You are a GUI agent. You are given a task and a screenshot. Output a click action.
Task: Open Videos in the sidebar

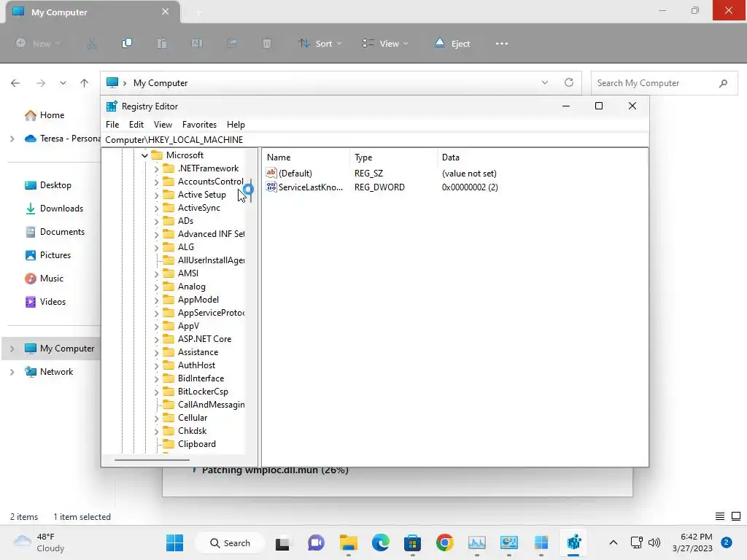coord(45,301)
